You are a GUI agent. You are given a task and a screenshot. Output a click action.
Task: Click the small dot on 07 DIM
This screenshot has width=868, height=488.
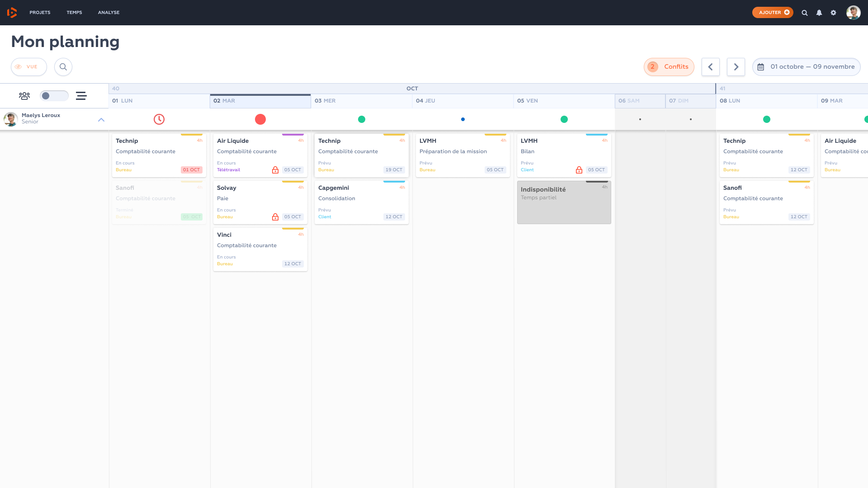tap(691, 119)
